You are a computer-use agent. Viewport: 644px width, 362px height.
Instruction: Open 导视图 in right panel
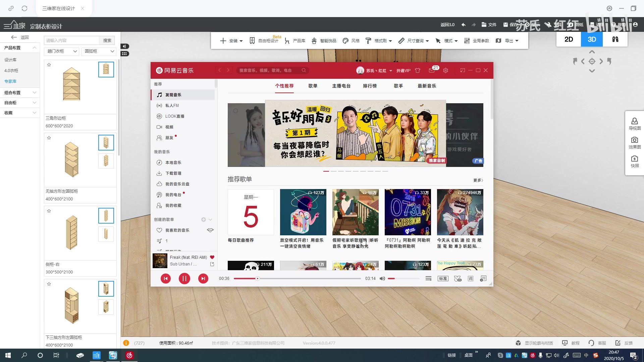(634, 124)
